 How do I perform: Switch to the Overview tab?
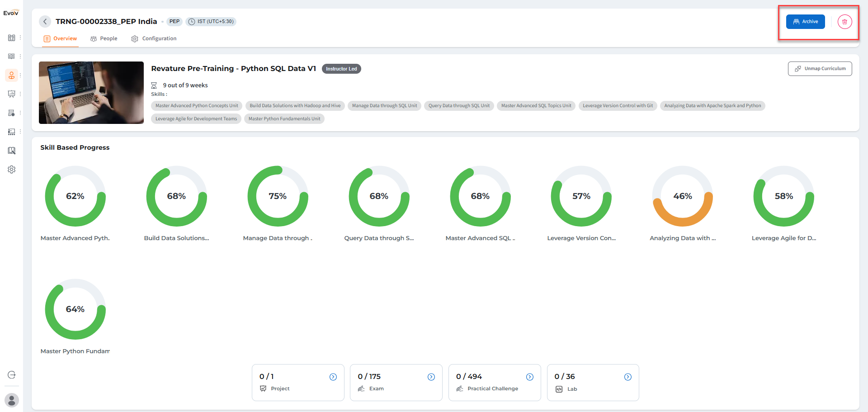tap(60, 39)
